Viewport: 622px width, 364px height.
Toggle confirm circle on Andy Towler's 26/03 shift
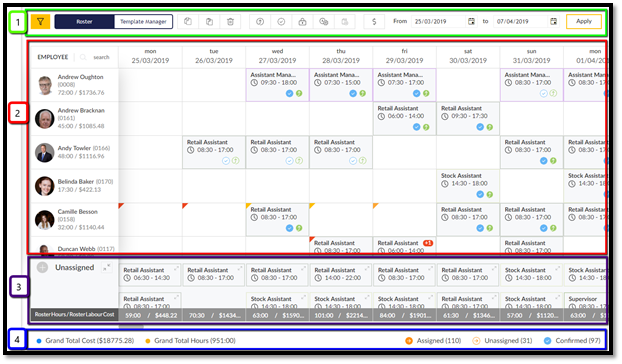[x=226, y=161]
